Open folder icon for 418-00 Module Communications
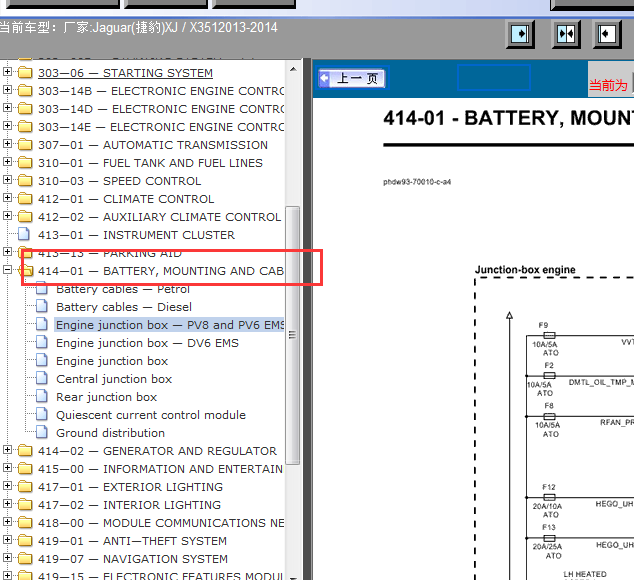The image size is (634, 580). pyautogui.click(x=25, y=523)
